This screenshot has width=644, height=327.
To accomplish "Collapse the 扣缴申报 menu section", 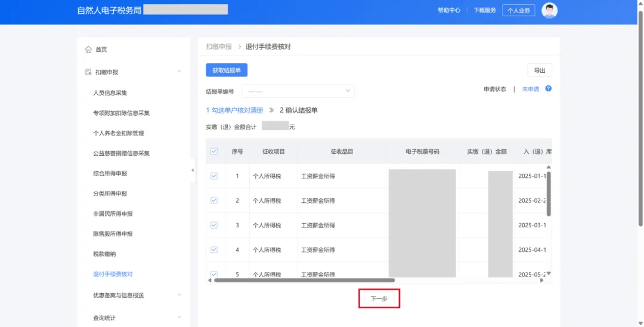I will 179,72.
